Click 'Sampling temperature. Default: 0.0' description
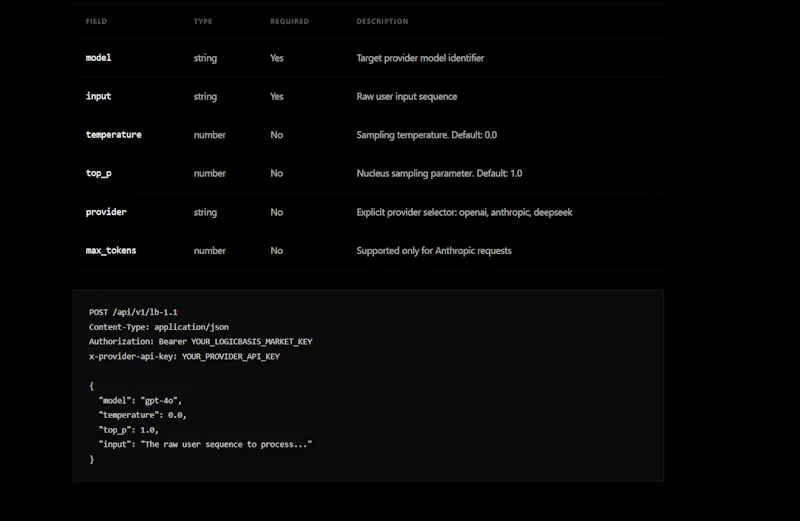Image resolution: width=800 pixels, height=521 pixels. (x=427, y=135)
